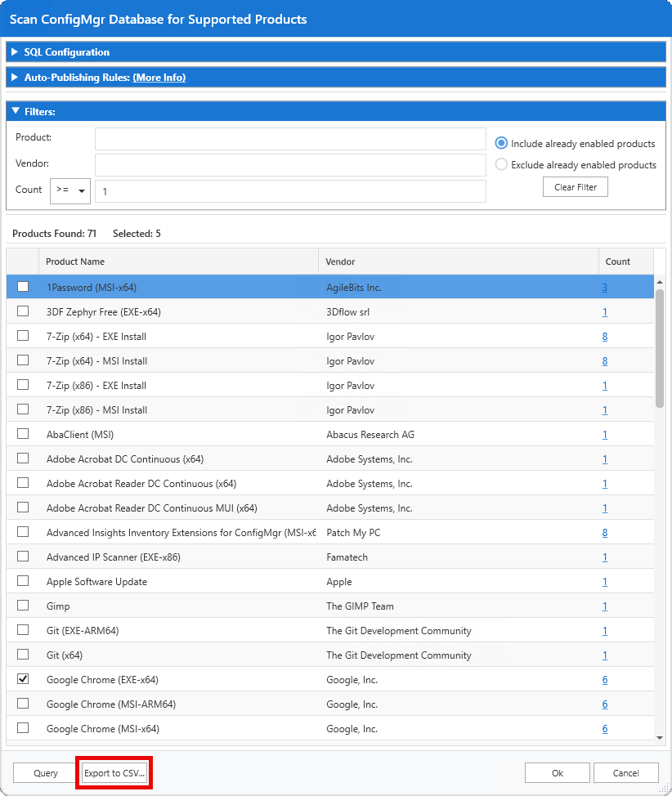
Task: Click the More Info link
Action: (x=159, y=75)
